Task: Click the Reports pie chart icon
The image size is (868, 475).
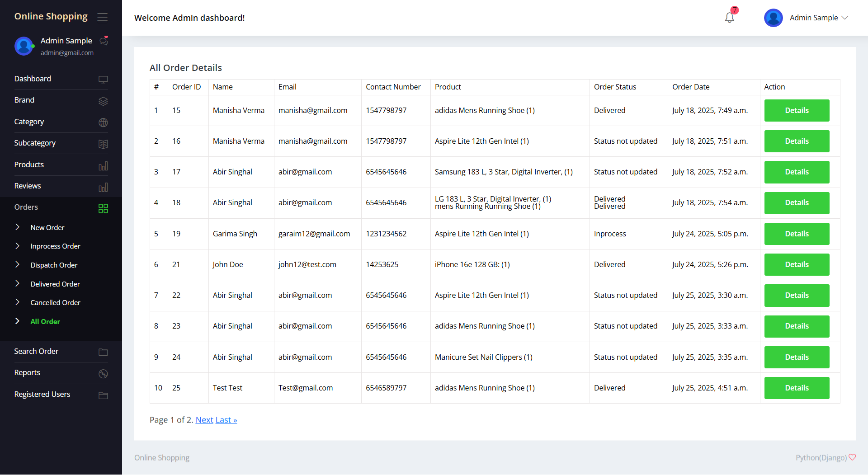Action: [x=103, y=374]
